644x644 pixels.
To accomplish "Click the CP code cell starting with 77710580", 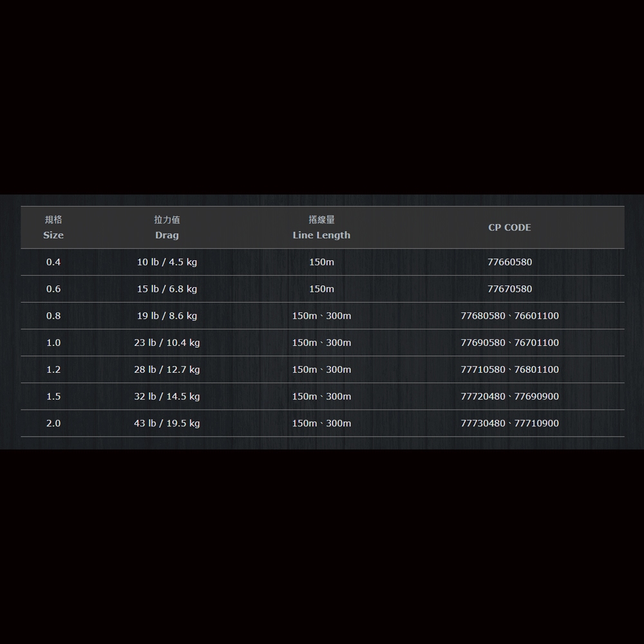I will (509, 370).
